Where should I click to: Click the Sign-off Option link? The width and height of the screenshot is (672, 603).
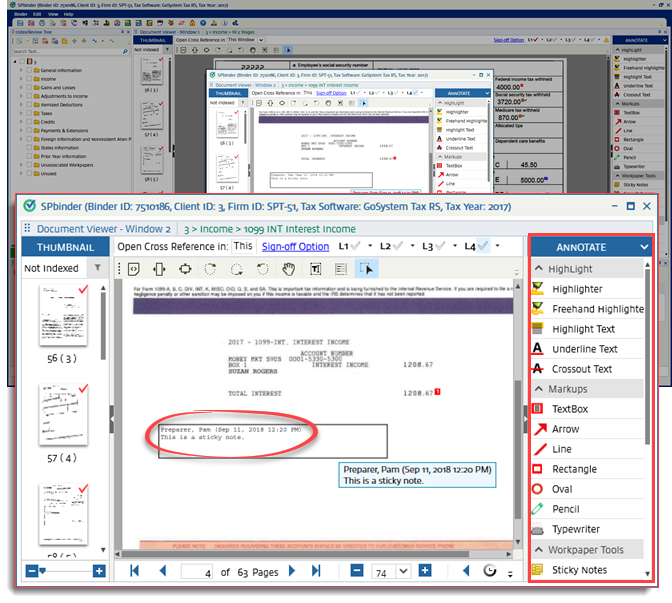pos(295,247)
